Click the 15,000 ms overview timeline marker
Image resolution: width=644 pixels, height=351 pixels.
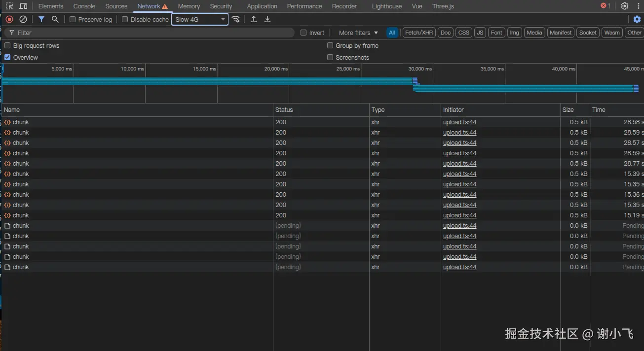[204, 69]
